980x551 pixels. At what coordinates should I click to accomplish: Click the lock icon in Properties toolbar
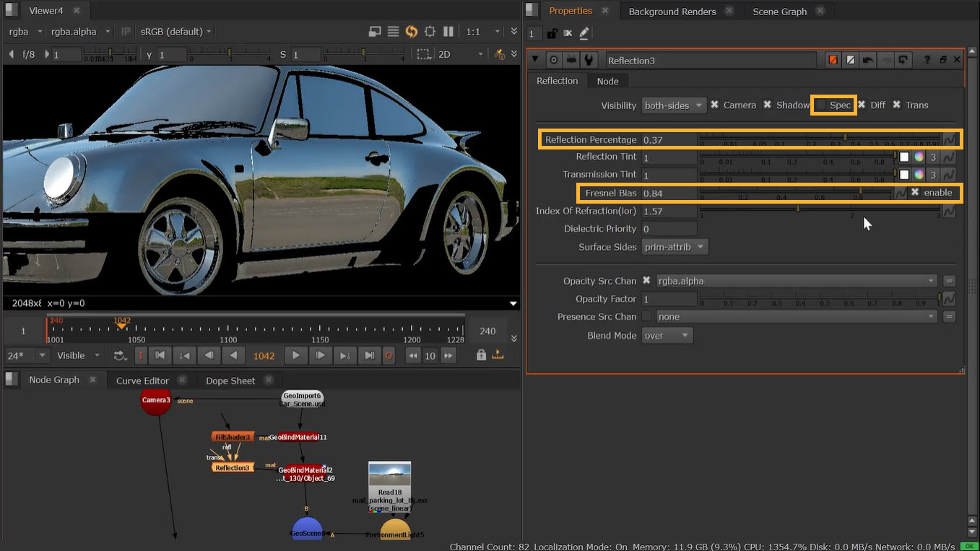[552, 33]
